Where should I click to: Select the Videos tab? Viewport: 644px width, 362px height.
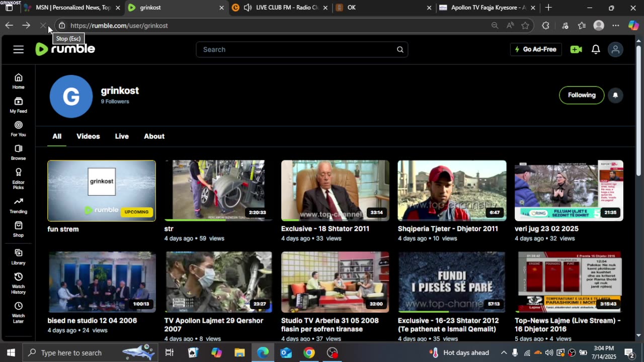[x=88, y=136]
